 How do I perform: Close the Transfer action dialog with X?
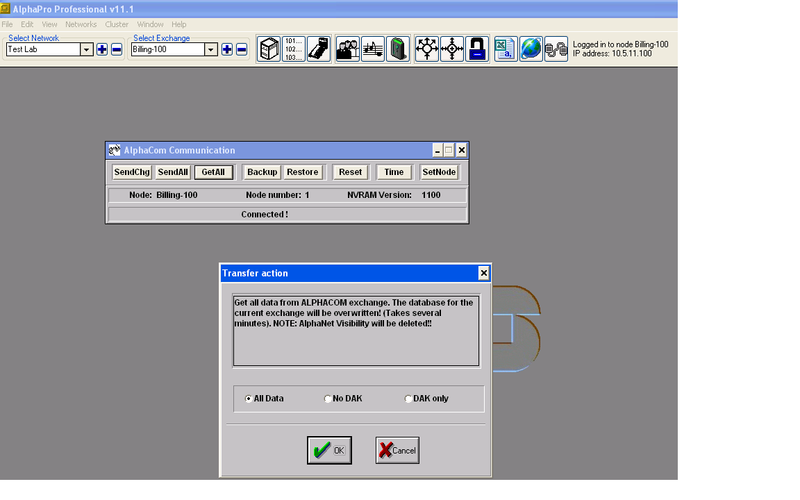[484, 273]
